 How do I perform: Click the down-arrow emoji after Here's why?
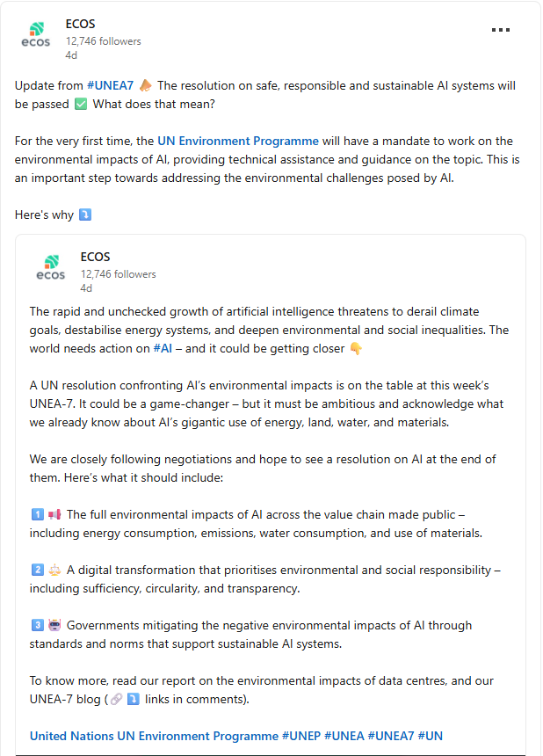tap(85, 214)
